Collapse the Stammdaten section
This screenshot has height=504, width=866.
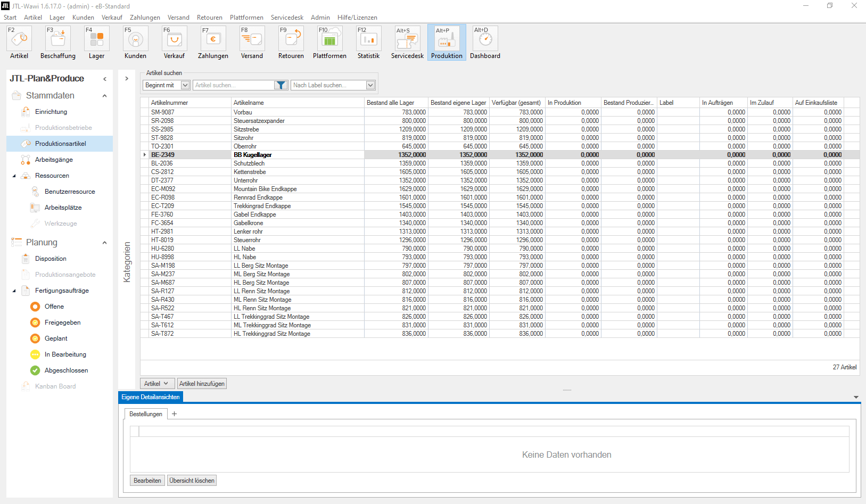pyautogui.click(x=104, y=96)
